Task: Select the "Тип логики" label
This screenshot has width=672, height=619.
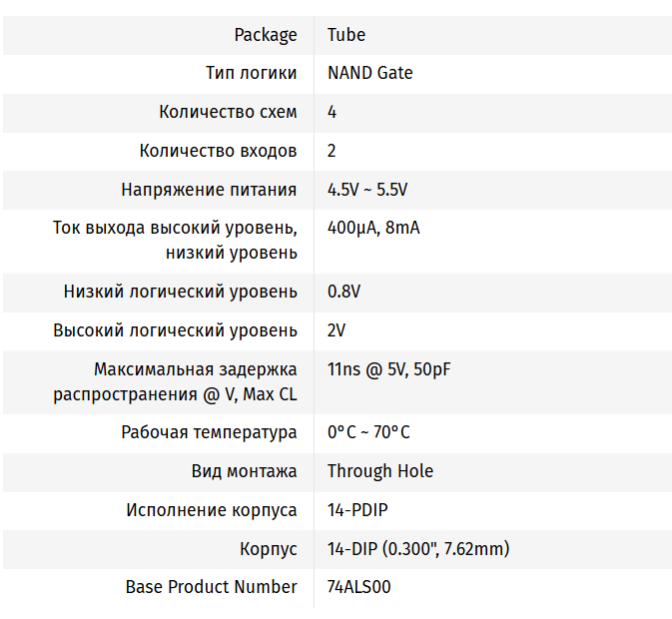Action: tap(251, 73)
